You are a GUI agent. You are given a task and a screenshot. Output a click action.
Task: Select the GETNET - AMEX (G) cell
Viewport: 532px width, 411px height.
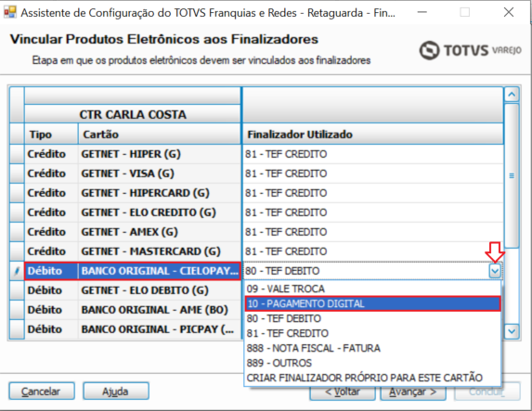(x=160, y=232)
